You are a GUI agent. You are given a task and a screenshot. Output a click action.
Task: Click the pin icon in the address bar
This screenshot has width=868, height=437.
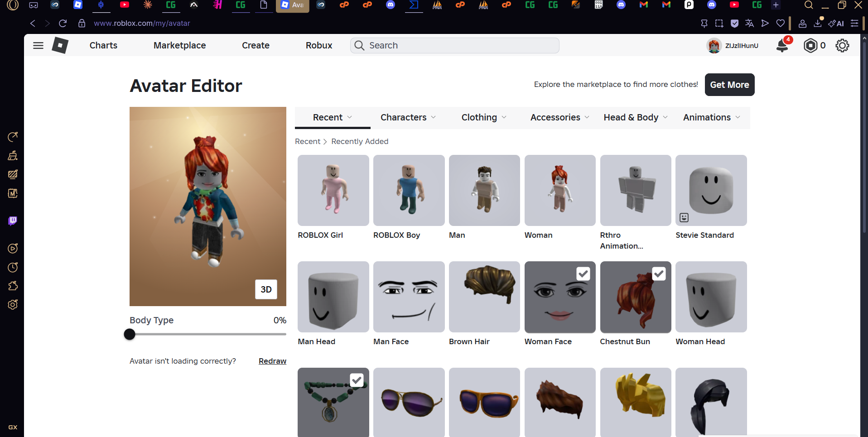click(704, 24)
